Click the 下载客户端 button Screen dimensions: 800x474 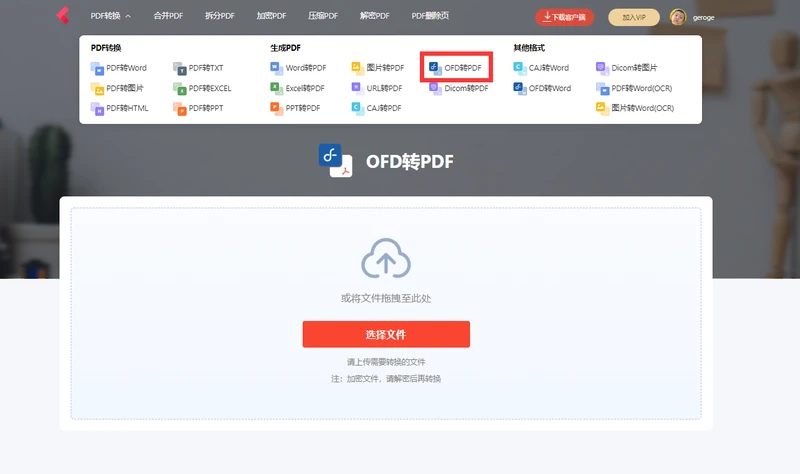pyautogui.click(x=564, y=17)
